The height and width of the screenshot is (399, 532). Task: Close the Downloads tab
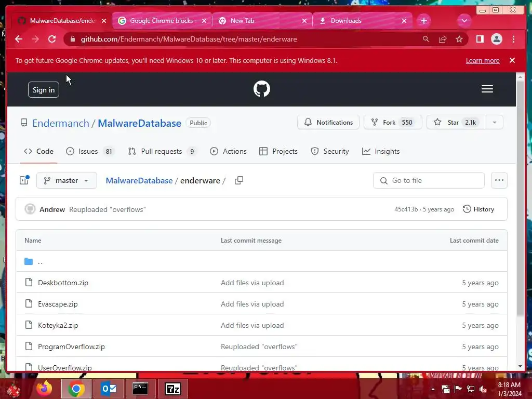tap(404, 21)
